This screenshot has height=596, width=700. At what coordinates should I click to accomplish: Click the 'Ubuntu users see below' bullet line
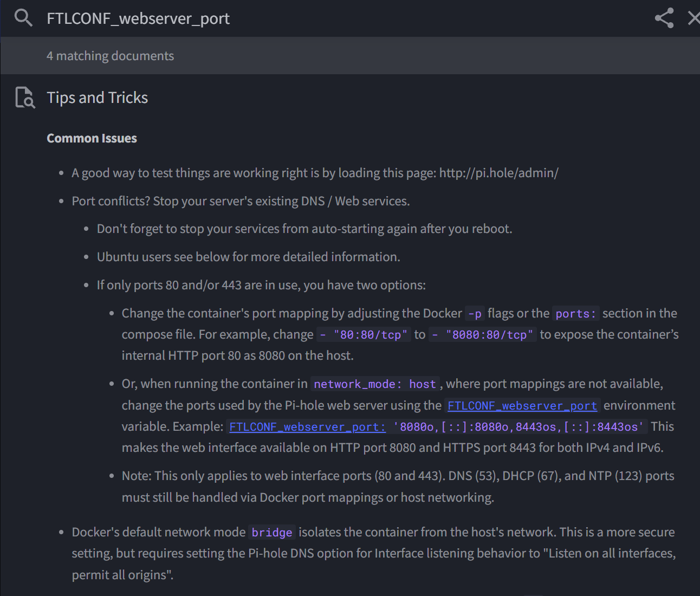pyautogui.click(x=248, y=257)
